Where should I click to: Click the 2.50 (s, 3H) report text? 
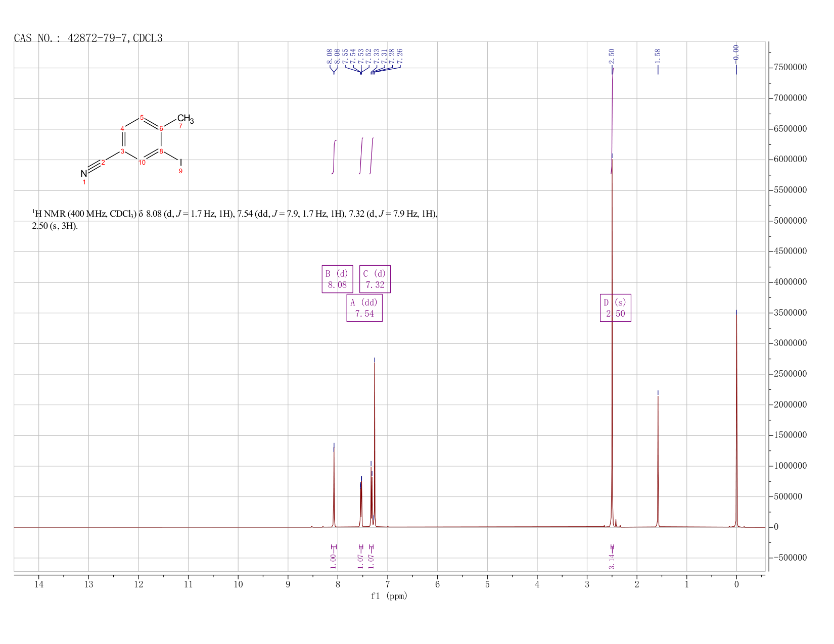pyautogui.click(x=55, y=226)
